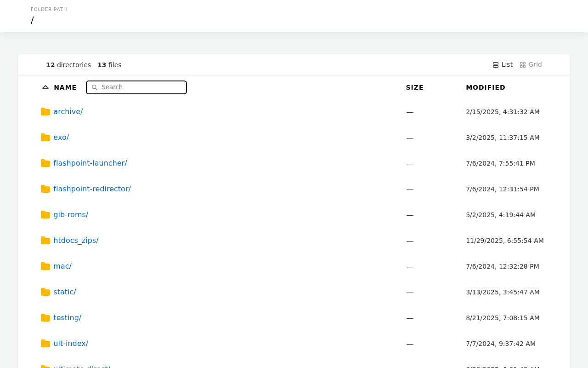Click the flashpoint-redirector folder icon
This screenshot has width=588, height=368.
[45, 189]
